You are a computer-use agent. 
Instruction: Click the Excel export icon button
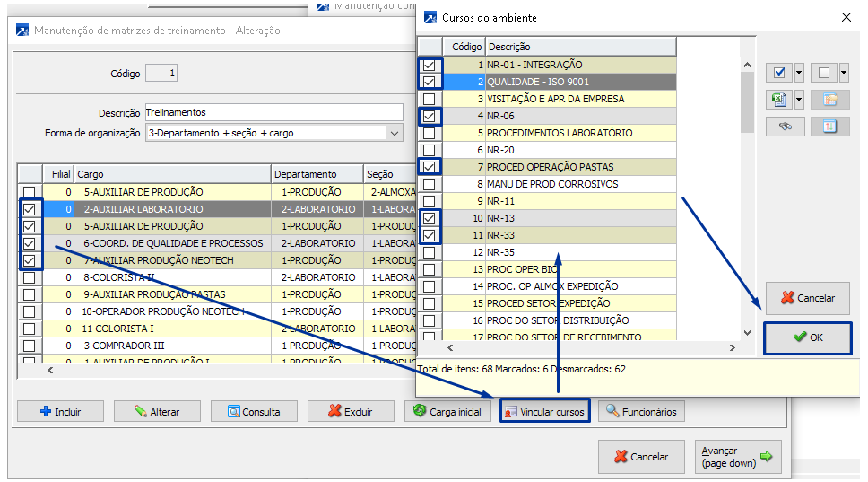pyautogui.click(x=778, y=100)
